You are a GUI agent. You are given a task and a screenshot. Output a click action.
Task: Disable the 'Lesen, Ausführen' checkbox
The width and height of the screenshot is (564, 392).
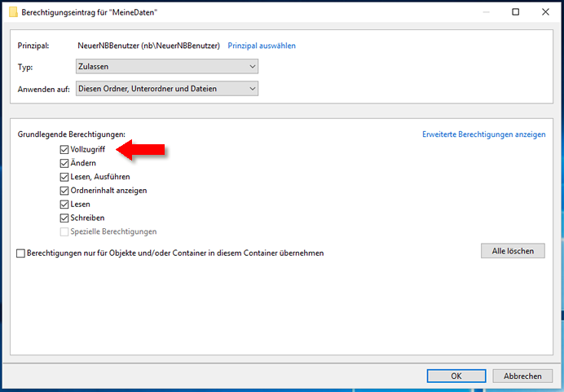click(x=64, y=177)
